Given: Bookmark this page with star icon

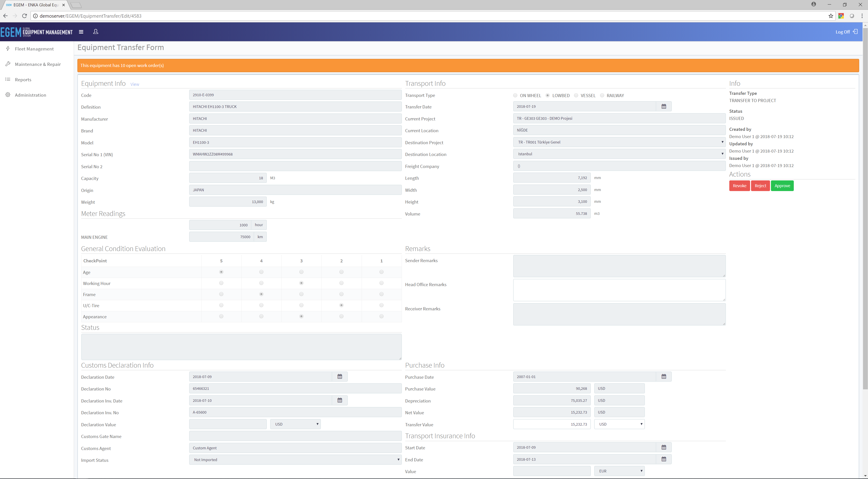Looking at the screenshot, I should 831,16.
